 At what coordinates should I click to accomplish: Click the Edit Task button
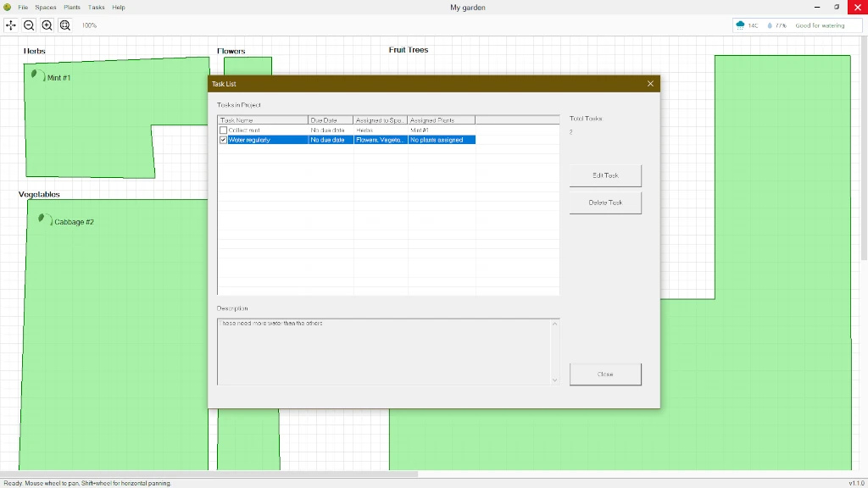(x=605, y=175)
